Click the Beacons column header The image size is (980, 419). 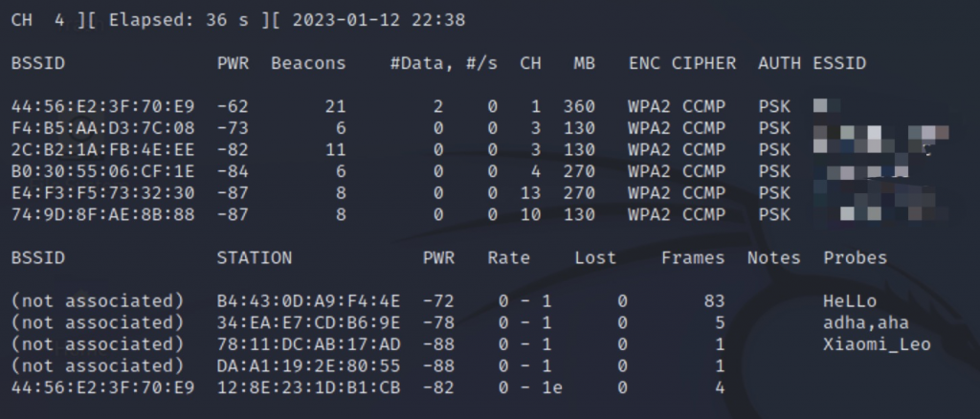click(308, 64)
